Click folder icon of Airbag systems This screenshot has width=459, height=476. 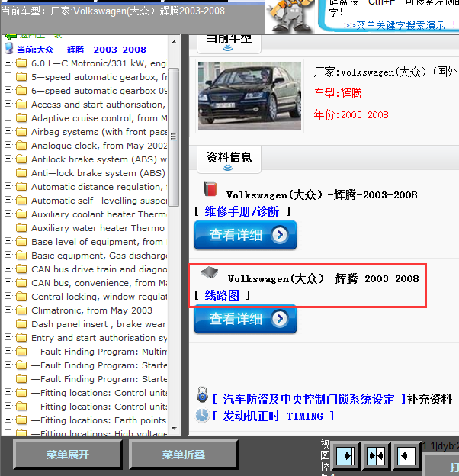click(x=21, y=132)
